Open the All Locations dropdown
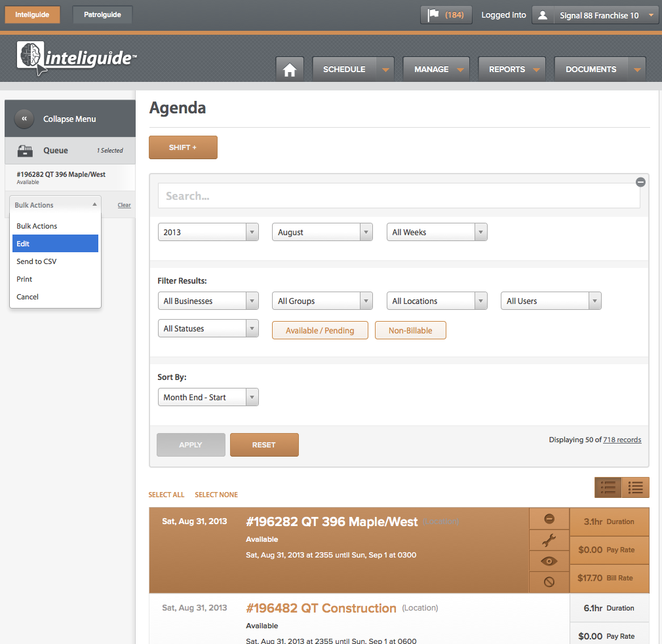The image size is (662, 644). 437,301
